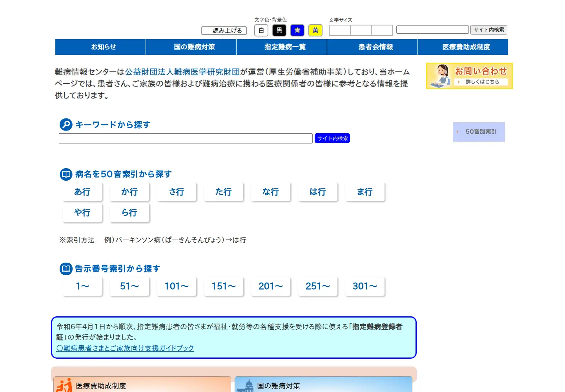Click the キーワードから探す heading text

click(x=113, y=125)
